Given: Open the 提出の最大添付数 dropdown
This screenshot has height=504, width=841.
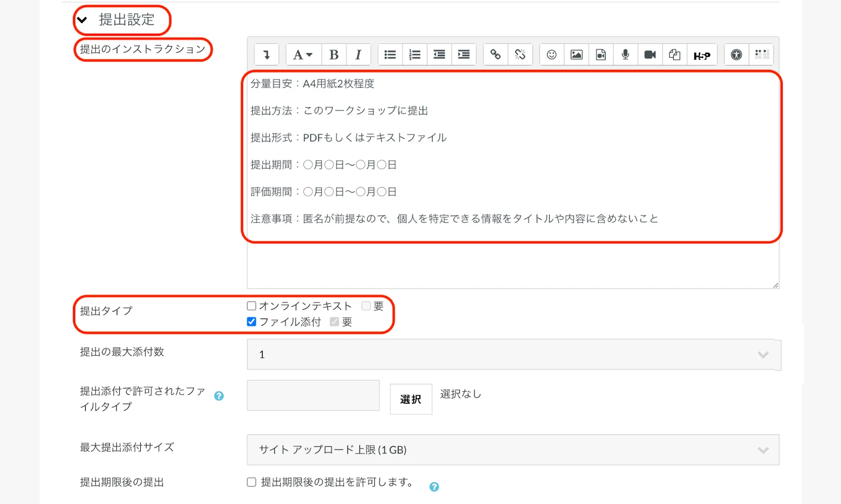Looking at the screenshot, I should click(x=514, y=355).
